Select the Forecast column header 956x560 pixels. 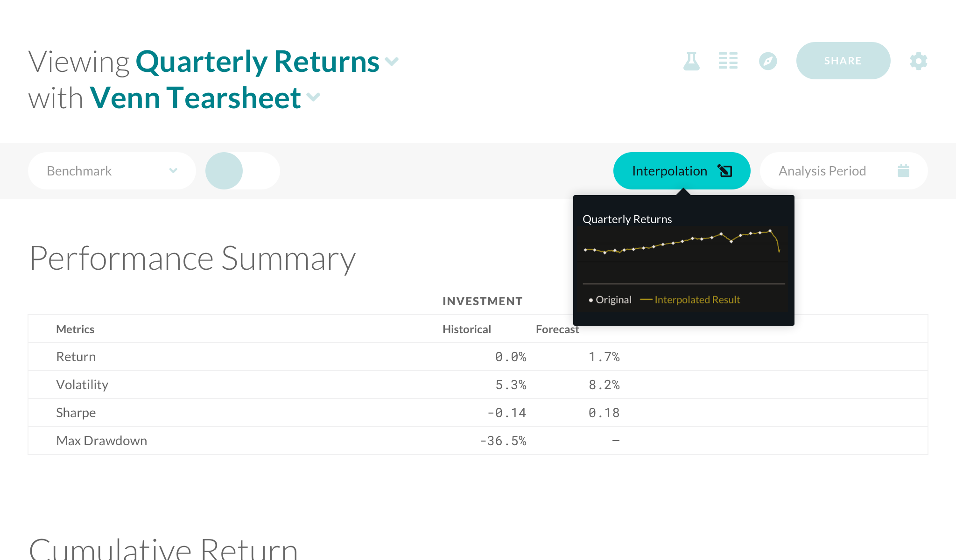[x=557, y=329]
